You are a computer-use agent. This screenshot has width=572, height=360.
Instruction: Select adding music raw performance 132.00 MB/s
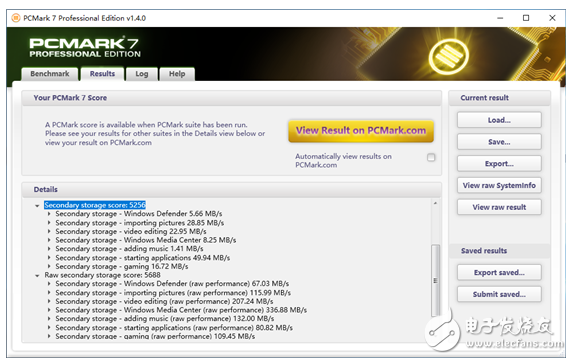165,319
